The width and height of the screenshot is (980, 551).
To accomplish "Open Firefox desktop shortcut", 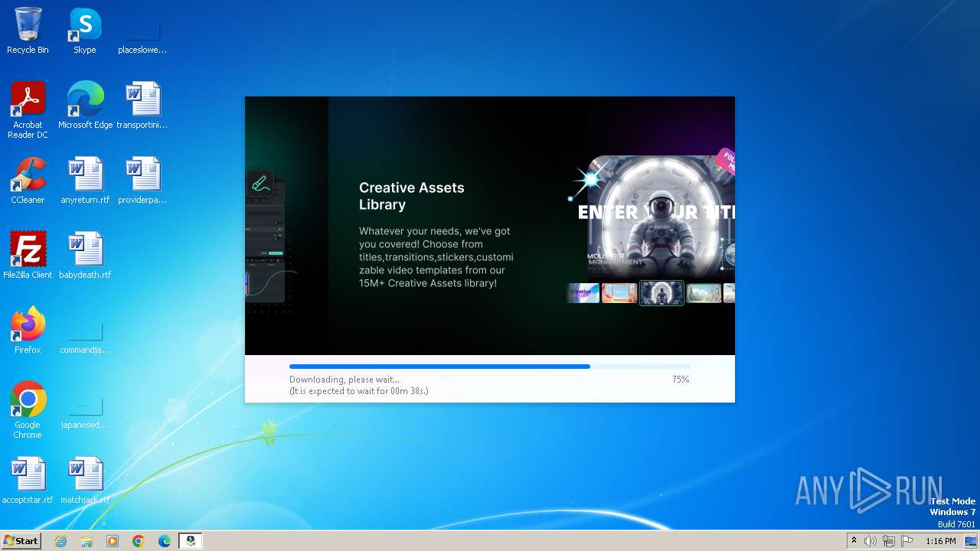I will pos(28,331).
